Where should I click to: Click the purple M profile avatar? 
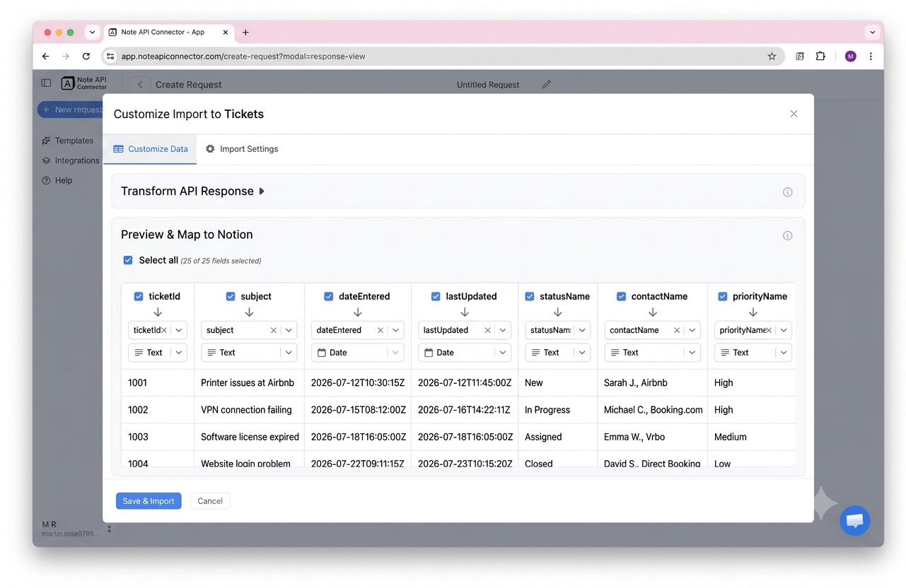point(850,57)
